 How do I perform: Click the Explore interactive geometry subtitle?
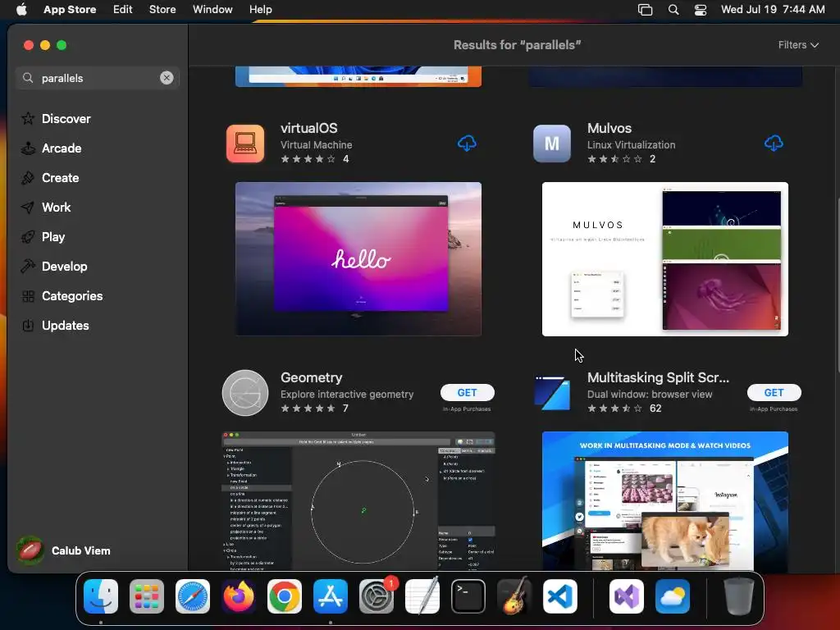pyautogui.click(x=347, y=395)
